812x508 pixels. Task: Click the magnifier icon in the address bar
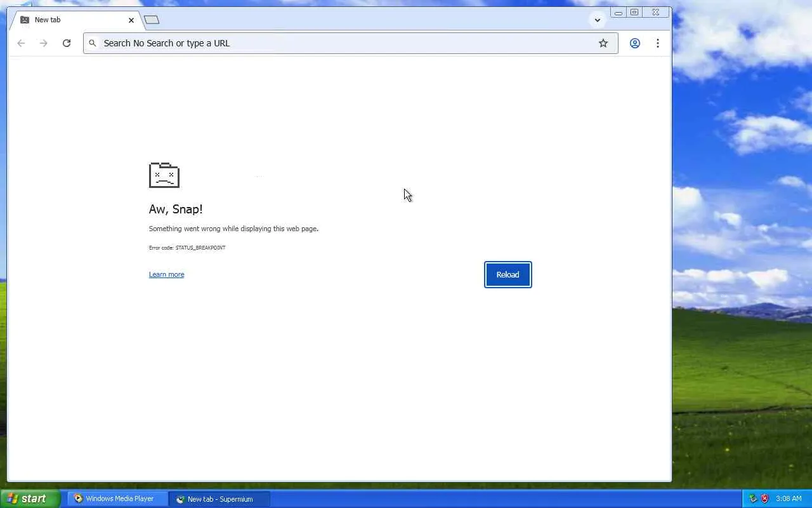(x=93, y=43)
